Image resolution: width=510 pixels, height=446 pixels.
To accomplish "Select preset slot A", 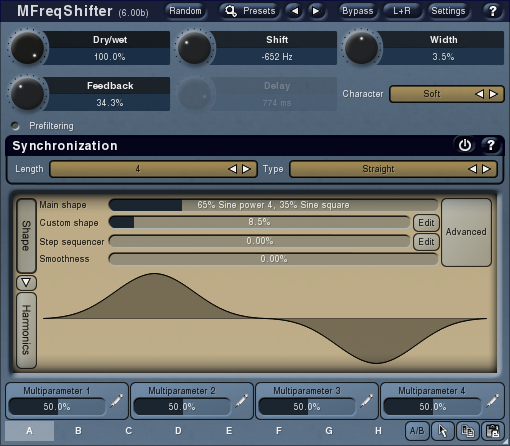I will 29,431.
